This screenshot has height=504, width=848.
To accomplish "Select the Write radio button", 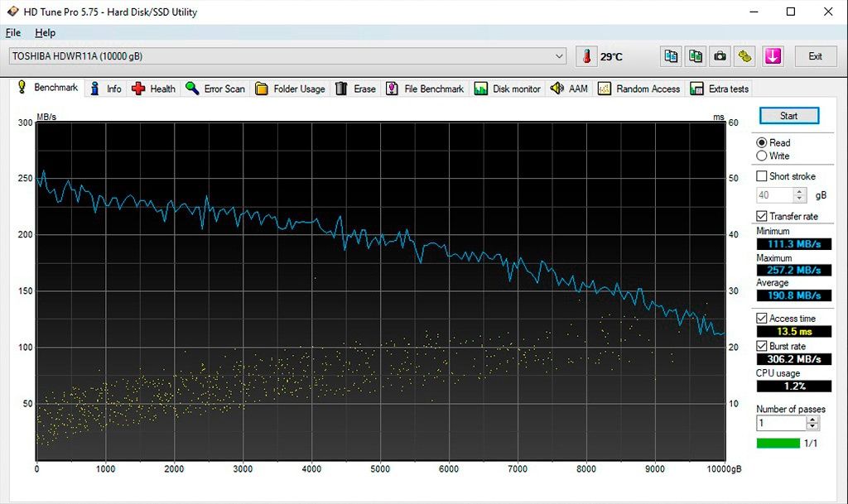I will (x=762, y=156).
